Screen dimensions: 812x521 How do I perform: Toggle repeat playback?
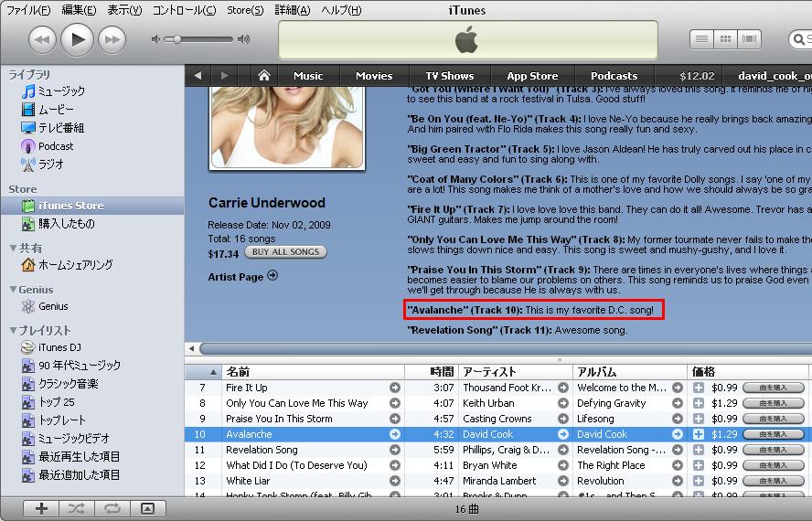[x=112, y=508]
